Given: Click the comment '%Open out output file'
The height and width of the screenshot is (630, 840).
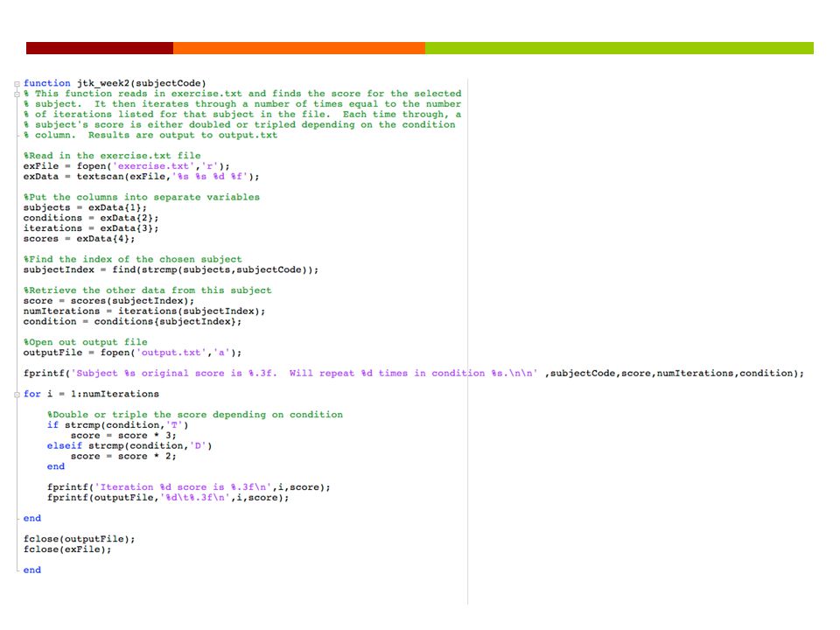Looking at the screenshot, I should coord(85,342).
